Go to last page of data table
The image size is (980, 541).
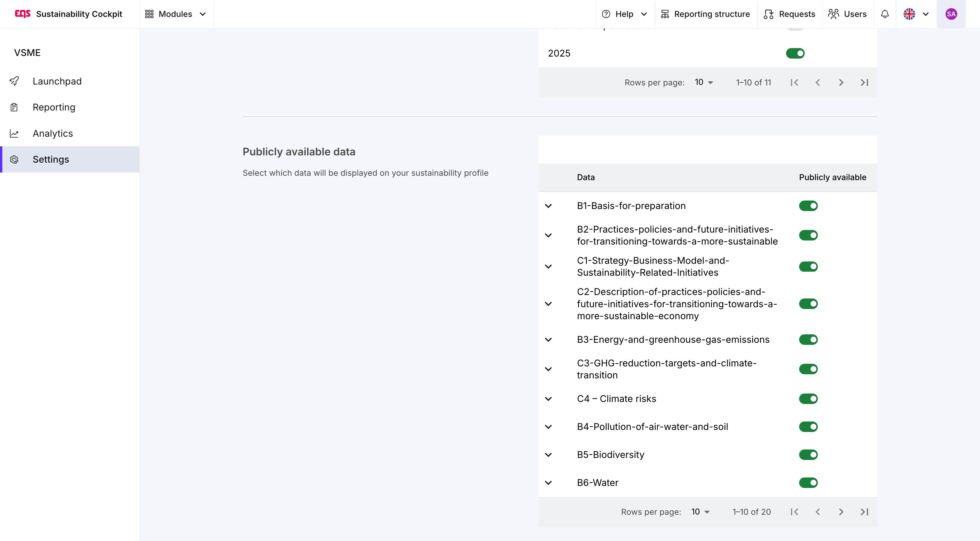click(864, 512)
